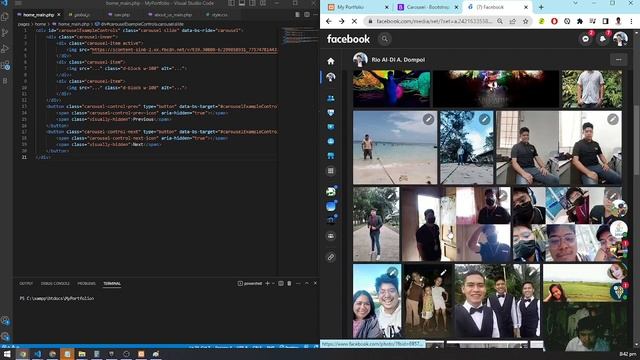This screenshot has width=640, height=360.
Task: Click the Opera extension icon in Chrome toolbar
Action: (554, 21)
